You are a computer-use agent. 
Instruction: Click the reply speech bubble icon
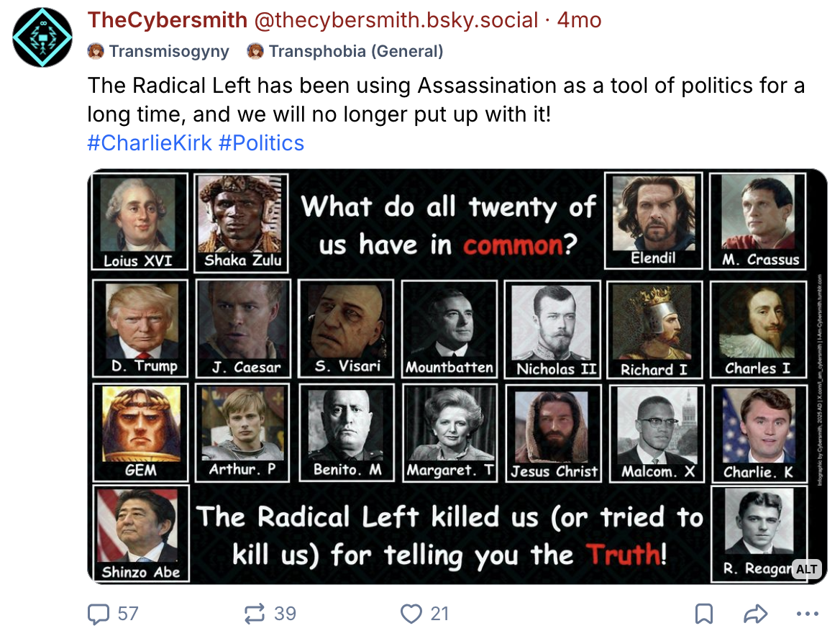pos(98,614)
